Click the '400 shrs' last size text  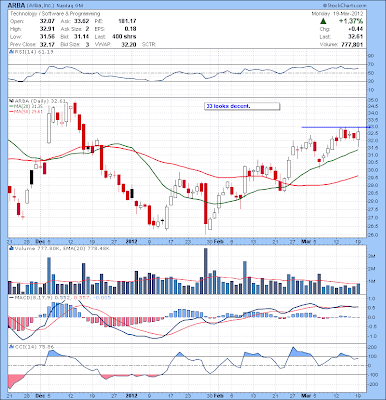pos(124,37)
